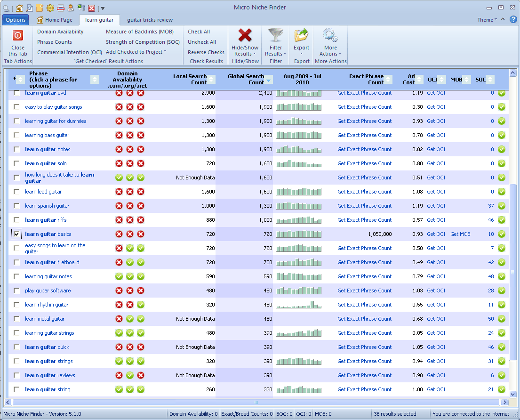Switch to the Home Page tab

click(55, 20)
